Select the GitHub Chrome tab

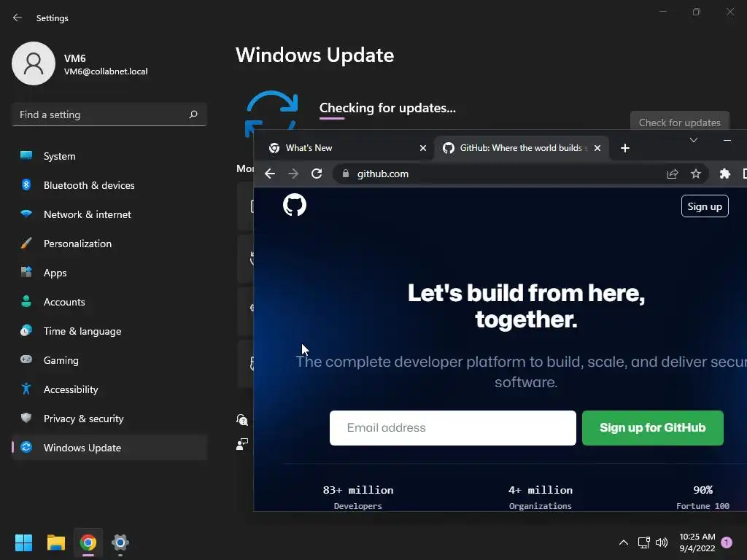point(522,148)
